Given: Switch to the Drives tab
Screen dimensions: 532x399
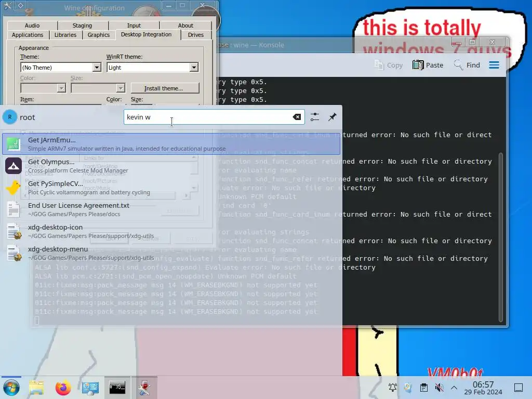Looking at the screenshot, I should coord(196,35).
